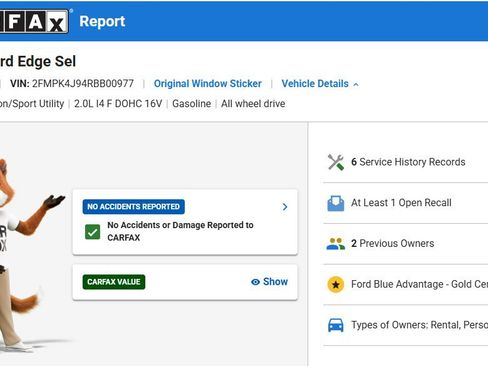Click the Report heading in the blue header

coord(102,22)
